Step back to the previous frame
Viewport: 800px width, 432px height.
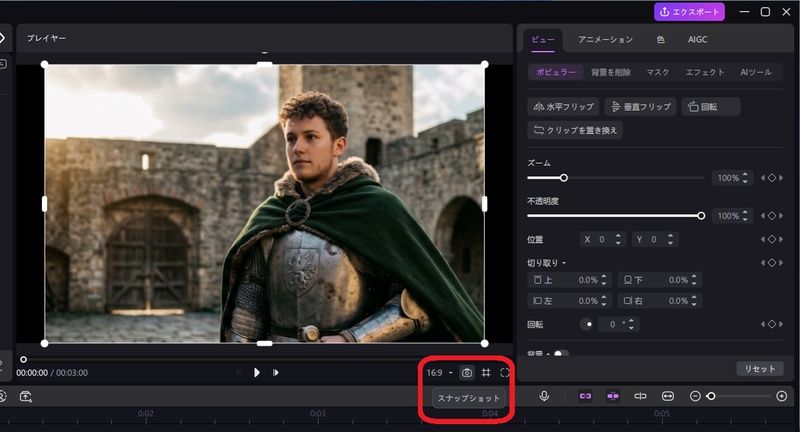click(x=238, y=373)
